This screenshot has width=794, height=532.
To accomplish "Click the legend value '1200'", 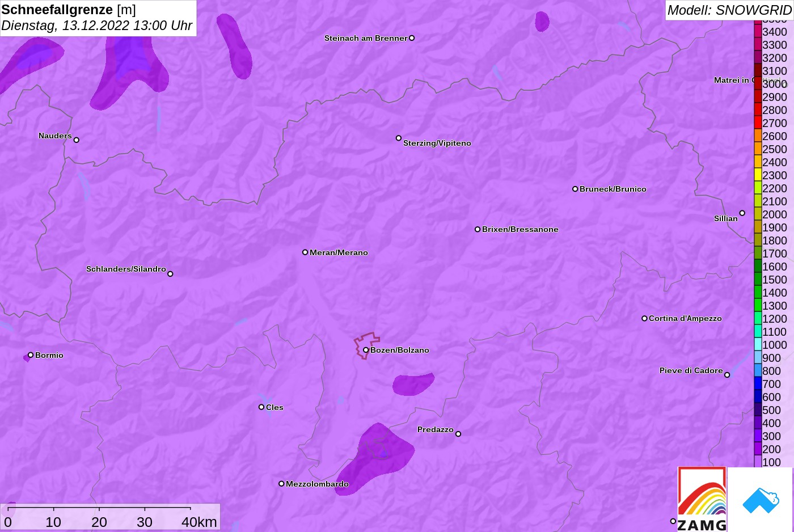I will click(x=775, y=319).
